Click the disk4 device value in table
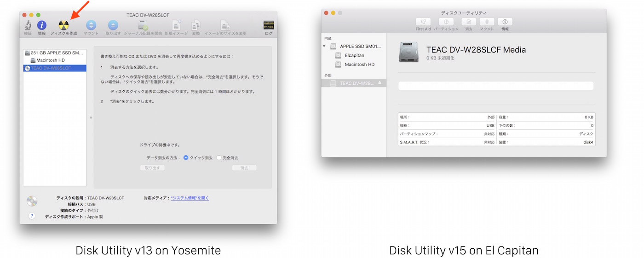The image size is (644, 258). click(588, 142)
